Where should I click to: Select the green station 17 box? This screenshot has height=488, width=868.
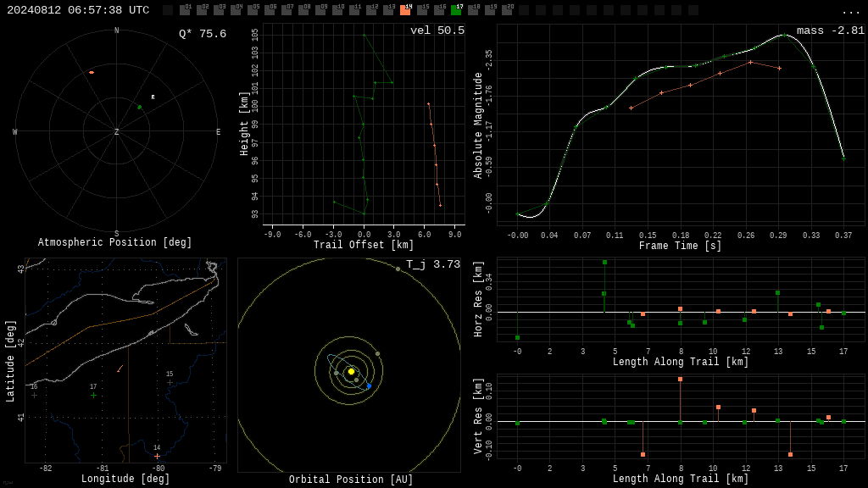pyautogui.click(x=456, y=10)
